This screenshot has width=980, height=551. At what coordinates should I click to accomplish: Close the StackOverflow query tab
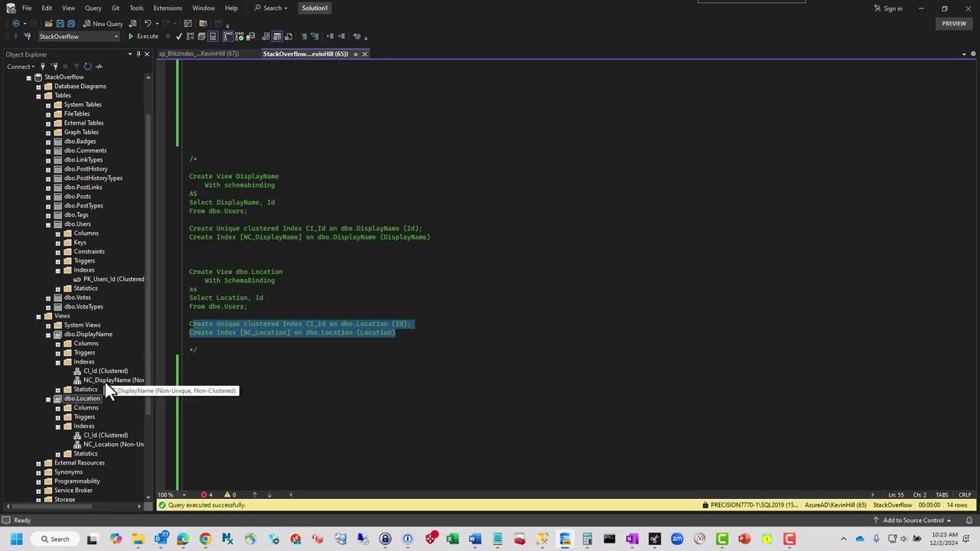(364, 54)
